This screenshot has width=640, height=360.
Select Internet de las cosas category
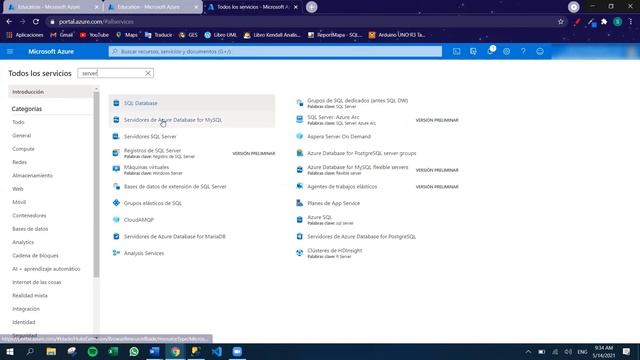(37, 282)
